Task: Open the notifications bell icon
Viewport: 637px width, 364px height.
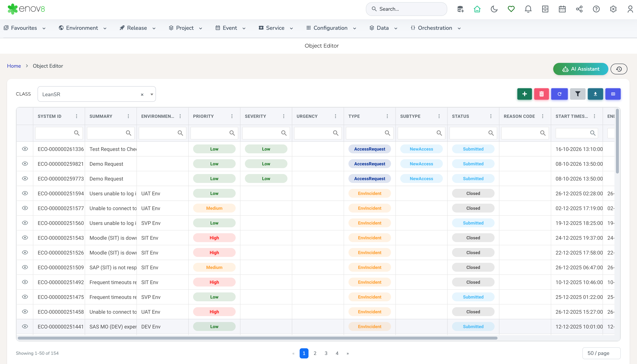Action: coord(528,9)
